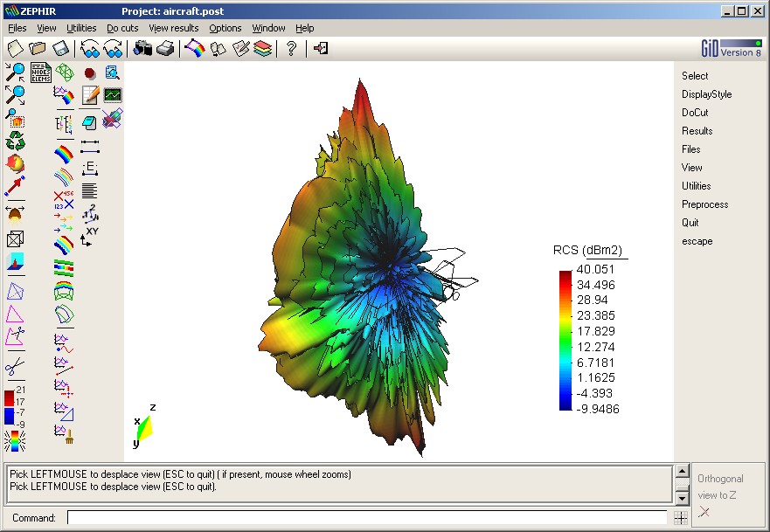The height and width of the screenshot is (532, 770).
Task: Take a snapshot with the camera icon
Action: coord(143,48)
